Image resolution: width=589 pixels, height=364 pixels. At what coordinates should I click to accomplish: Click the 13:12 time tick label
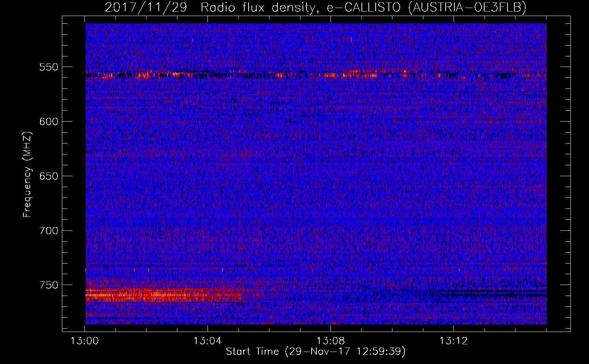coord(454,341)
